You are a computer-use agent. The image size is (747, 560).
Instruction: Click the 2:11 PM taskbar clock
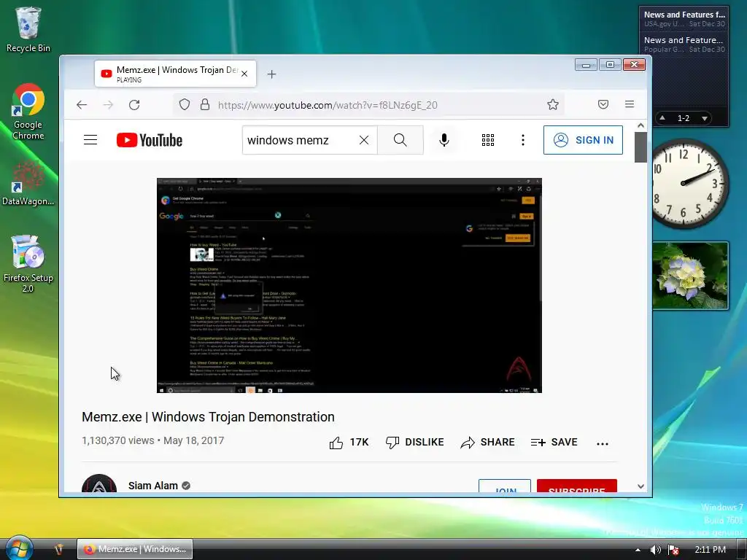pos(710,550)
